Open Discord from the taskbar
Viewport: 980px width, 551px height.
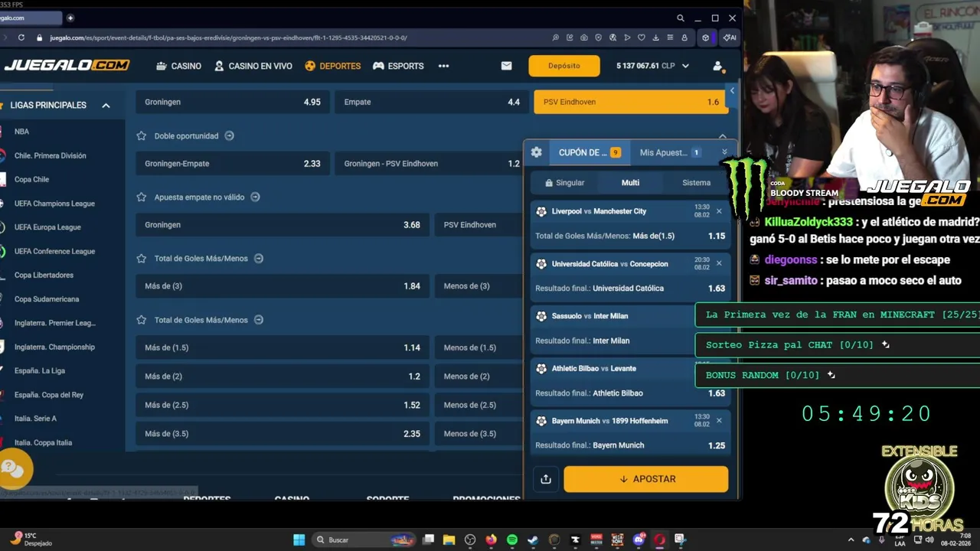(x=639, y=540)
